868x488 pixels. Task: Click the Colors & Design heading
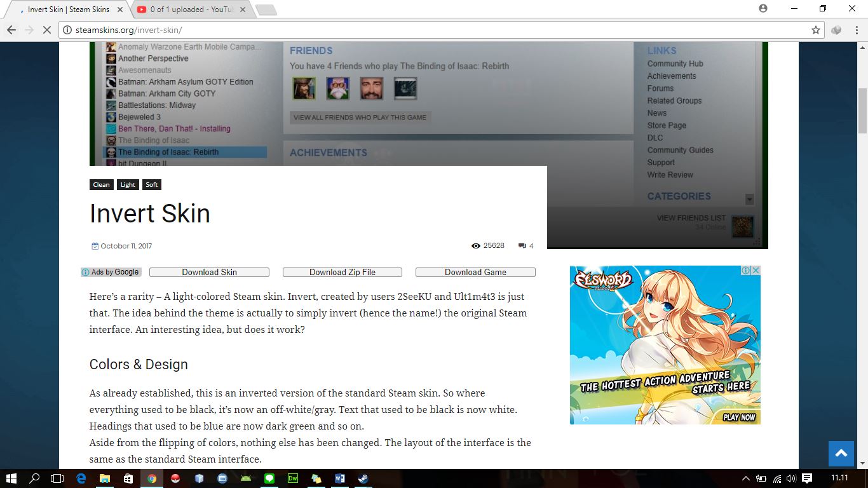pos(139,364)
